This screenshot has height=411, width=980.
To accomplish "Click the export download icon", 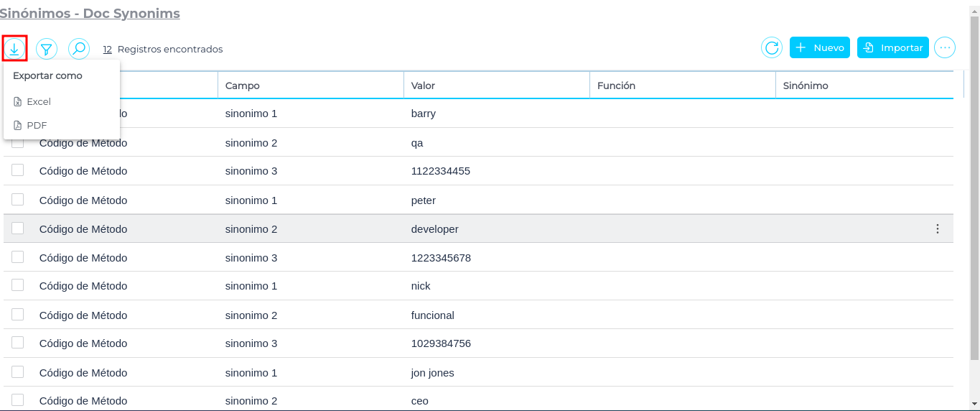I will coord(14,49).
